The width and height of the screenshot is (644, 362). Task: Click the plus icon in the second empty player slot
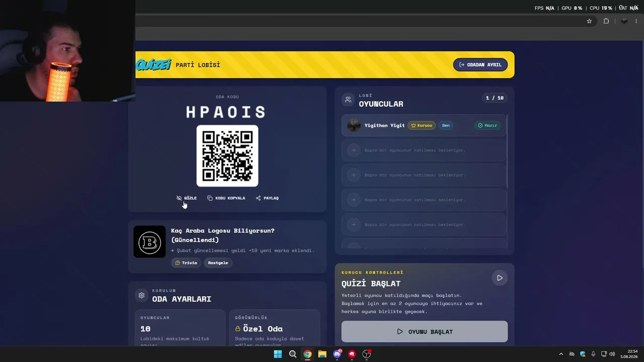354,175
